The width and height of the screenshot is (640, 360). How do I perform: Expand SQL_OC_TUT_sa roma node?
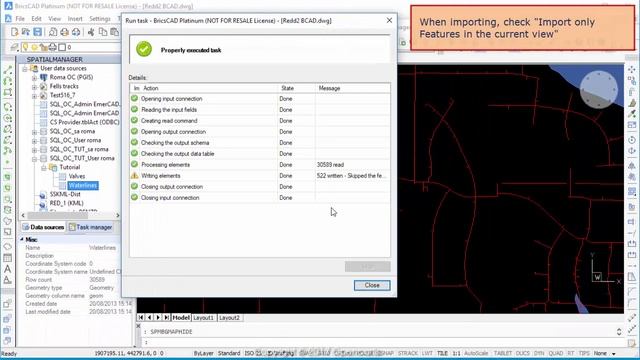pyautogui.click(x=34, y=149)
